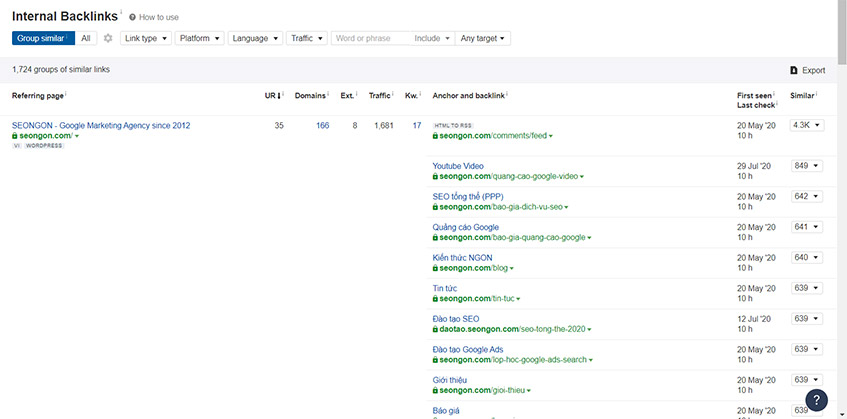Focus the Word or phrase search field
The width and height of the screenshot is (847, 419).
pyautogui.click(x=371, y=38)
